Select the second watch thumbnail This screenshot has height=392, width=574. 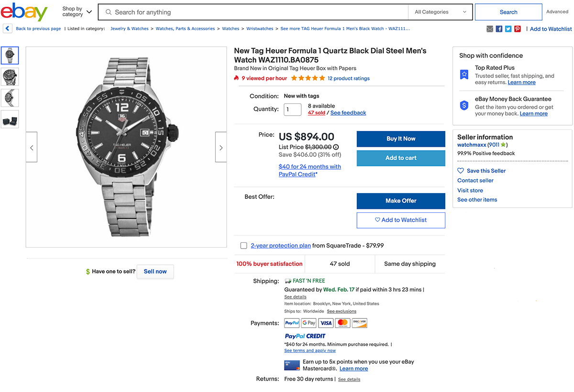(x=10, y=76)
